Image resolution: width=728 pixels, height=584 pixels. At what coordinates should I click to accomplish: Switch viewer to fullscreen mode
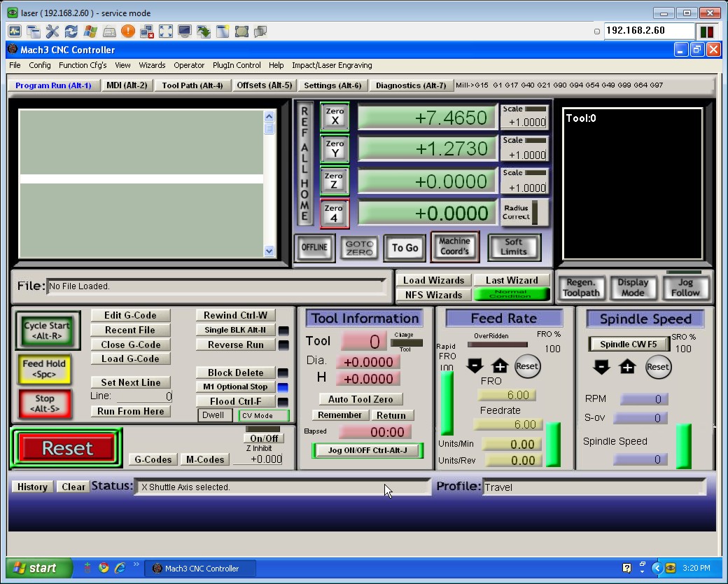click(166, 32)
